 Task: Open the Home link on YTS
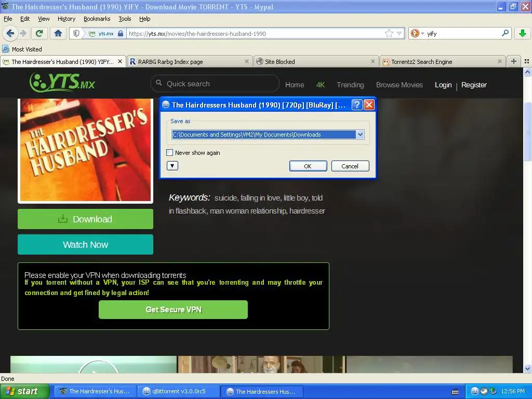point(295,85)
